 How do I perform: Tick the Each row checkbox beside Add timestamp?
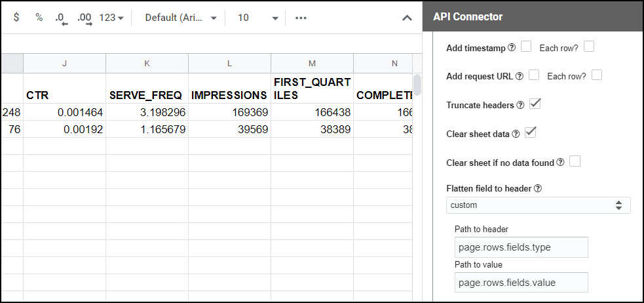tap(589, 47)
